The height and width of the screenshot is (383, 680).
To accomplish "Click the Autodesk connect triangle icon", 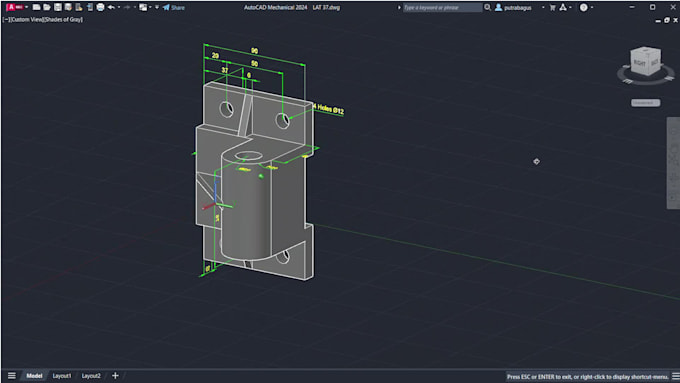I will tap(563, 7).
